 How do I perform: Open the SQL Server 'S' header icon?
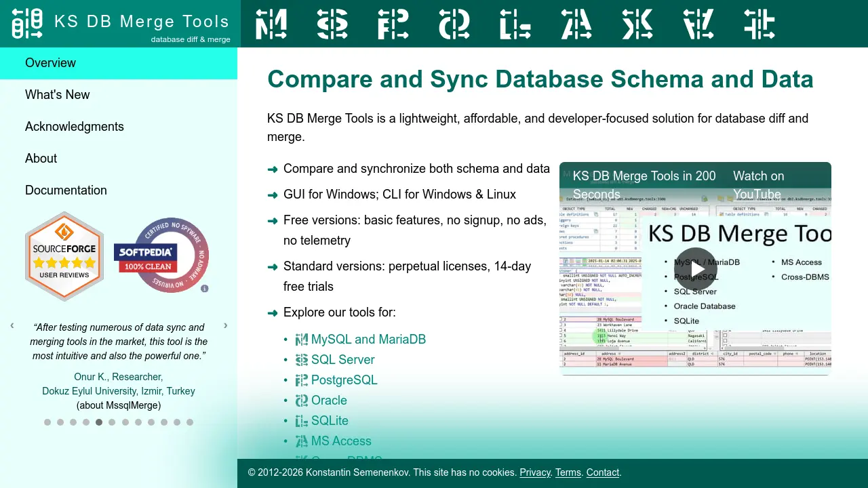(332, 24)
